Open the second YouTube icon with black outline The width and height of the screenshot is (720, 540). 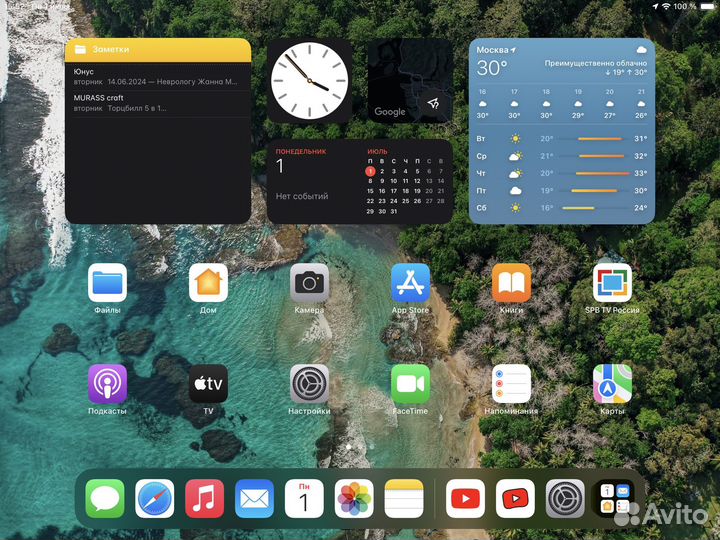point(515,499)
